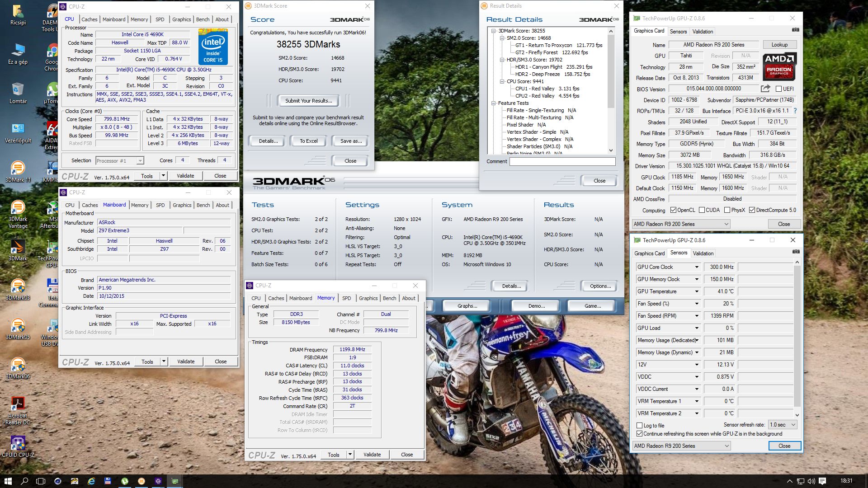Open taskbar search magnifier
Screen dimensions: 868x488
(24, 481)
